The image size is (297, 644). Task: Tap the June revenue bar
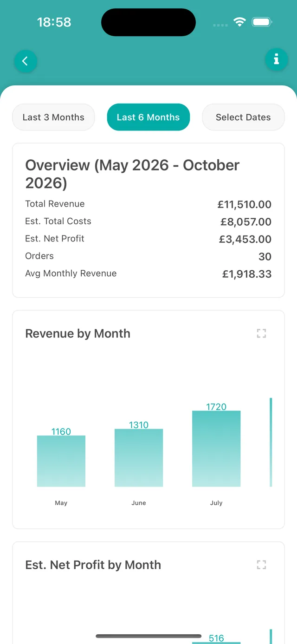click(x=139, y=458)
